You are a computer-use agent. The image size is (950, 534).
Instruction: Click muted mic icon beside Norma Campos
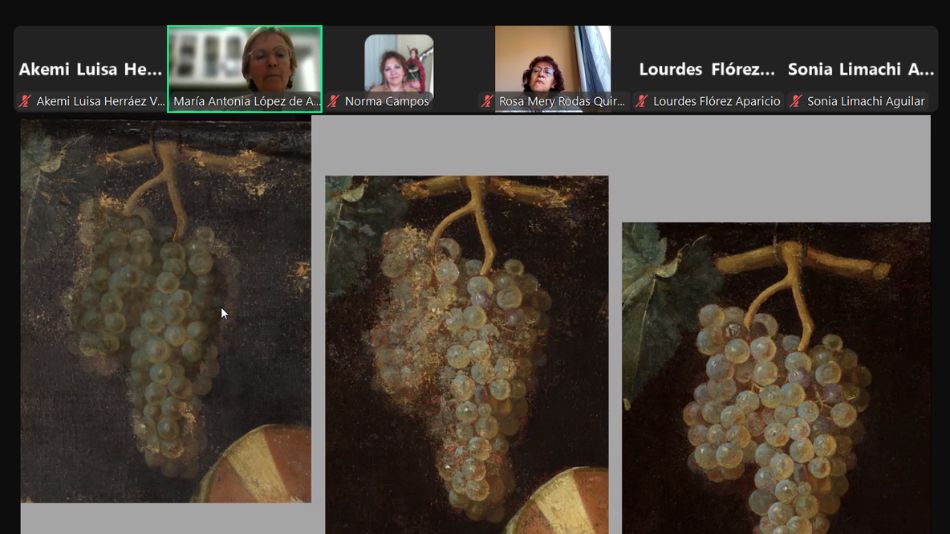[x=333, y=101]
